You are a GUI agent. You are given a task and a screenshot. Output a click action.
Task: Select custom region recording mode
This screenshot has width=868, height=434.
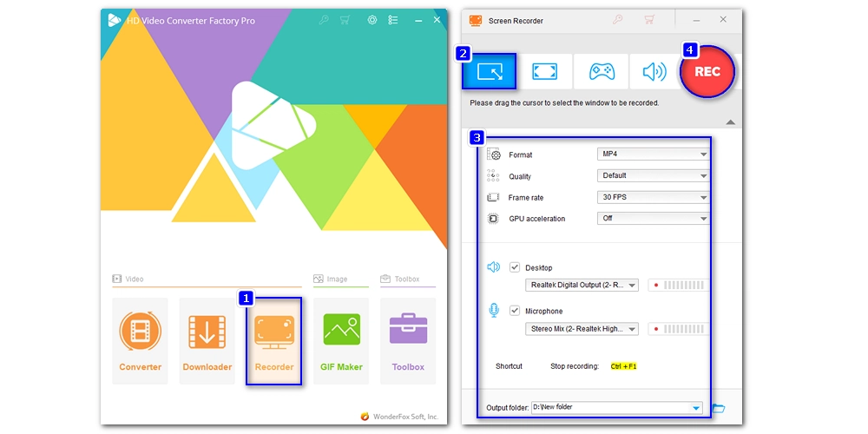[489, 71]
